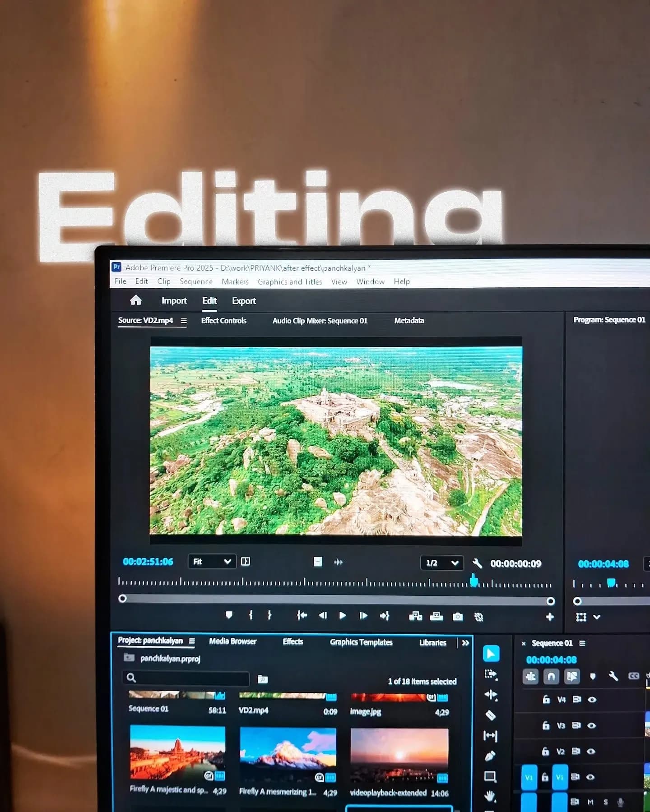
Task: Step forward one frame in Source monitor
Action: point(363,616)
